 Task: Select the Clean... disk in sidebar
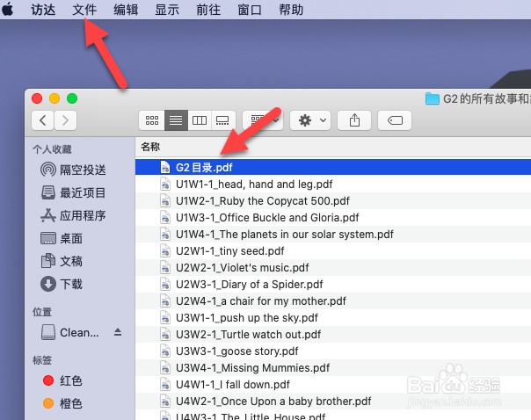coord(69,332)
